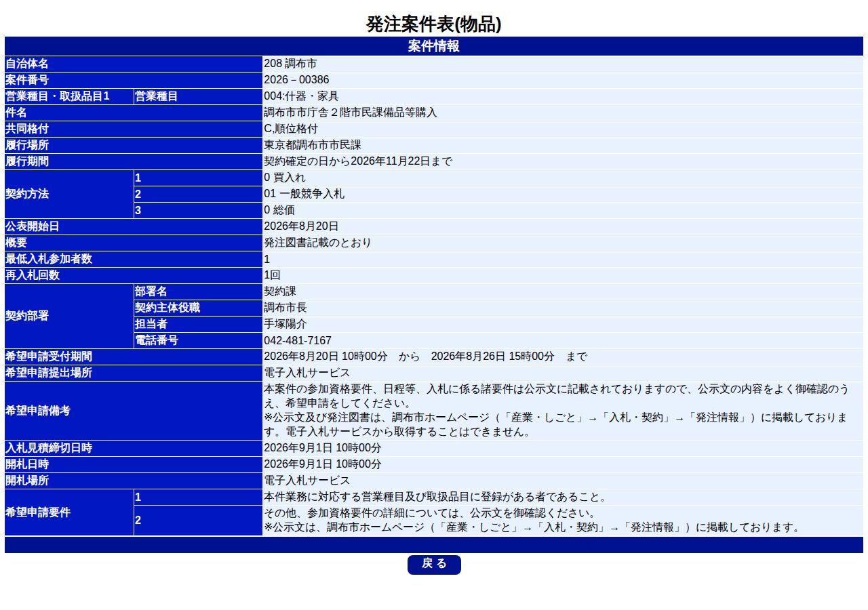Image resolution: width=868 pixels, height=610 pixels.
Task: Click contracting officer 調布市長
Action: (285, 308)
